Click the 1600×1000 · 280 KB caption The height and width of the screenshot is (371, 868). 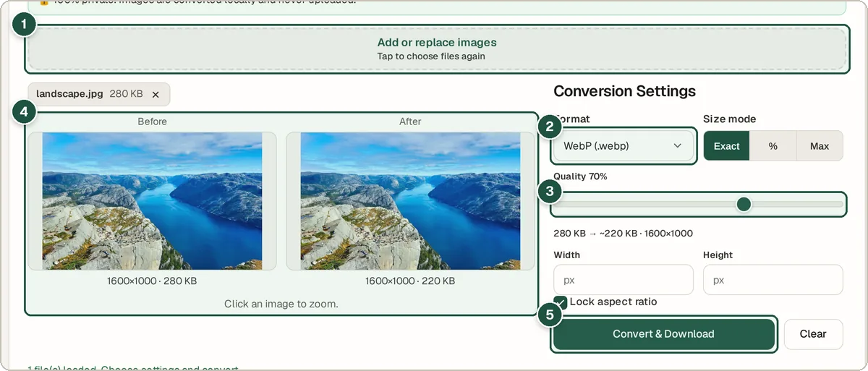[x=152, y=281]
